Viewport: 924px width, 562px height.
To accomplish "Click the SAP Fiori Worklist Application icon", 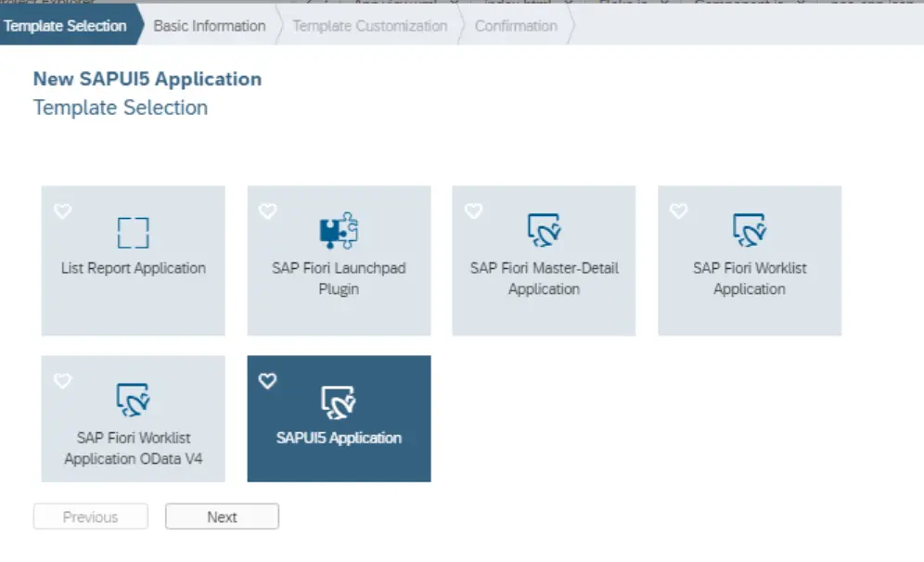I will click(750, 230).
